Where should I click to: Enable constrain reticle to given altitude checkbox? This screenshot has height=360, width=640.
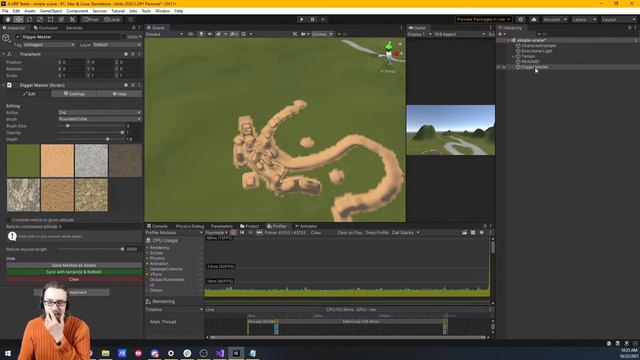(8, 220)
